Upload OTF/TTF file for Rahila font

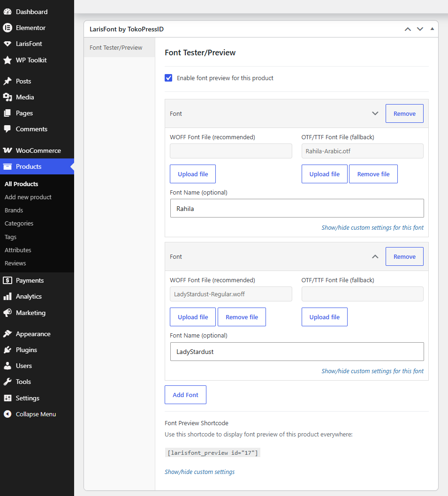[x=325, y=174]
